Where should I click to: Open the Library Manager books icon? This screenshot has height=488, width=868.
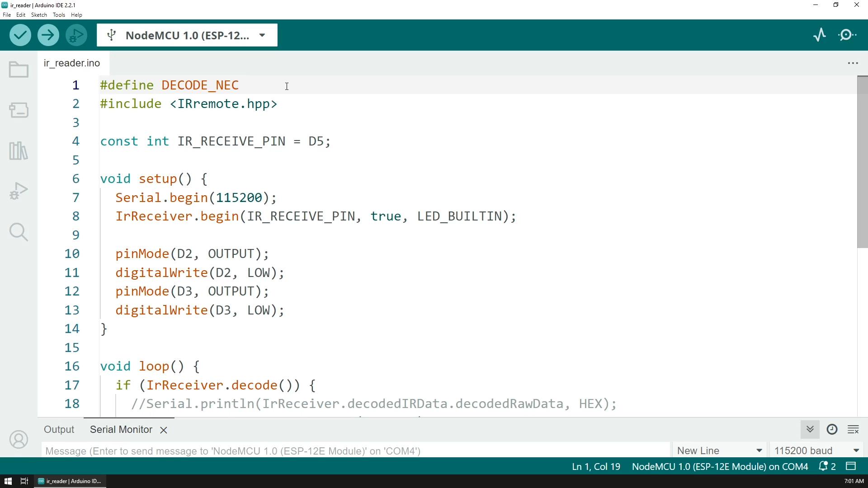19,150
